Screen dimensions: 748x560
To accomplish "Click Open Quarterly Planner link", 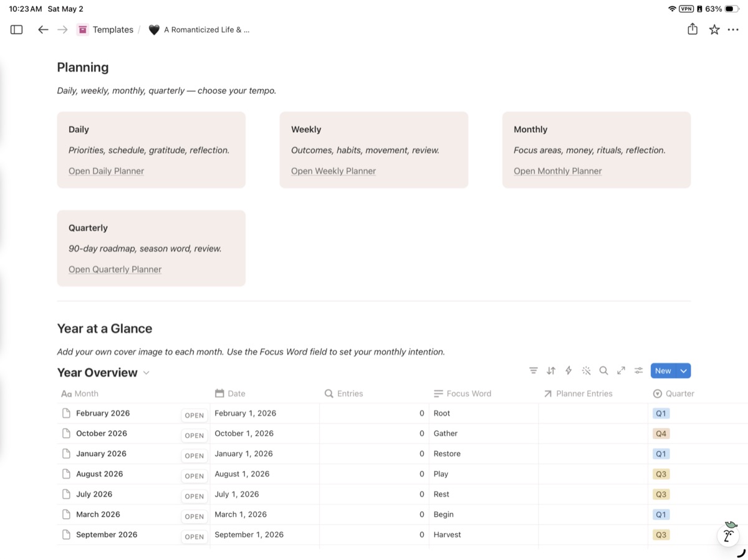I will (115, 270).
